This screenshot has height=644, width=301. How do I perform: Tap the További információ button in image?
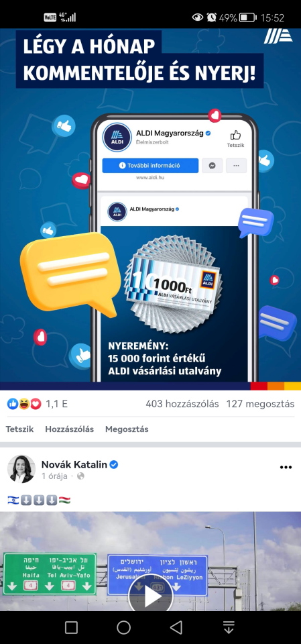(150, 166)
